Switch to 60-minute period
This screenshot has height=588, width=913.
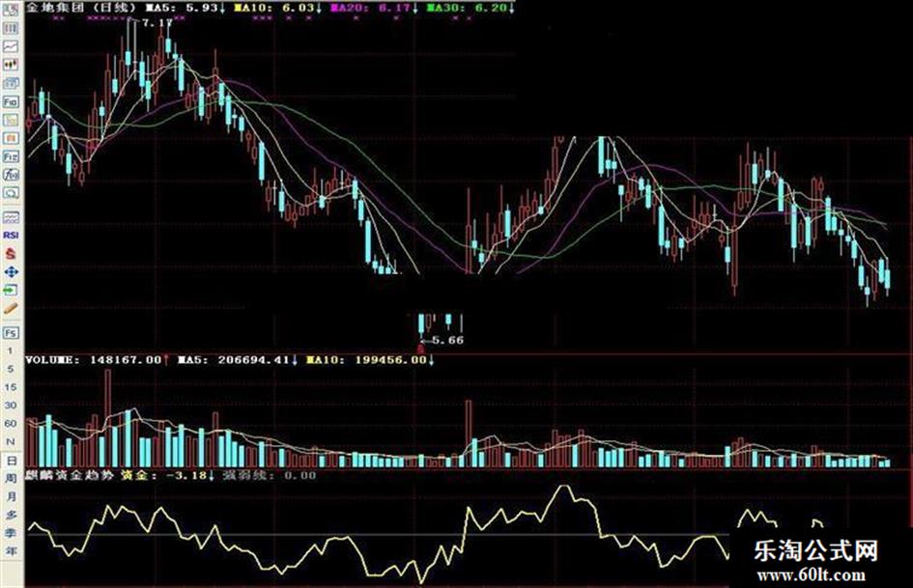[x=10, y=423]
